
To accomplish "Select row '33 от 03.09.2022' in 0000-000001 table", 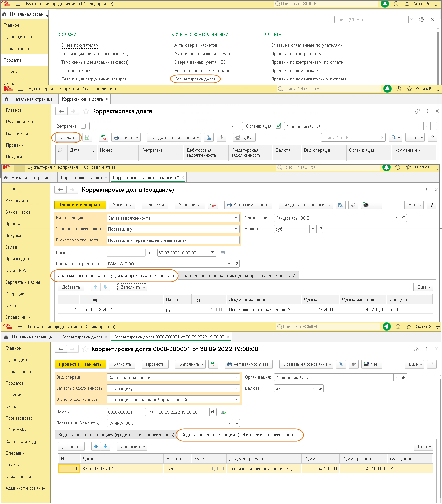I will 246,469.
